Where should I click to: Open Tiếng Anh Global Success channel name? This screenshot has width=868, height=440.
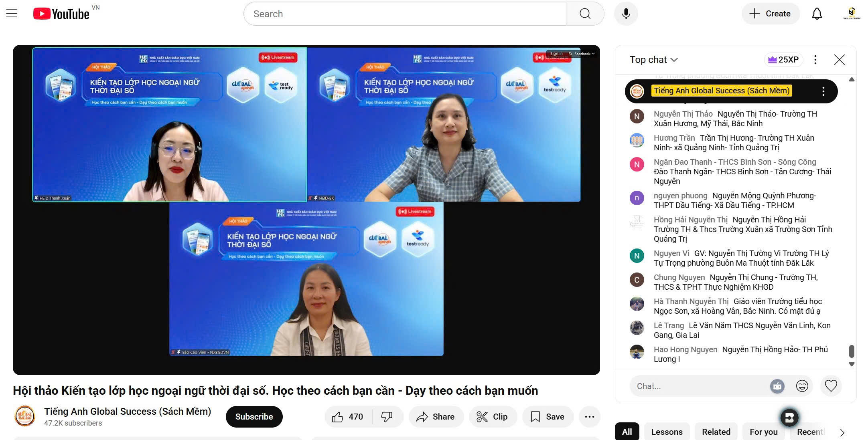coord(128,412)
